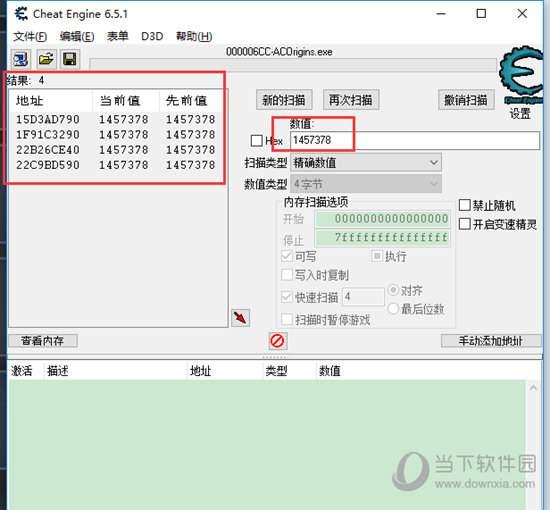550x510 pixels.
Task: Click the 设置 label under the logo
Action: (520, 114)
